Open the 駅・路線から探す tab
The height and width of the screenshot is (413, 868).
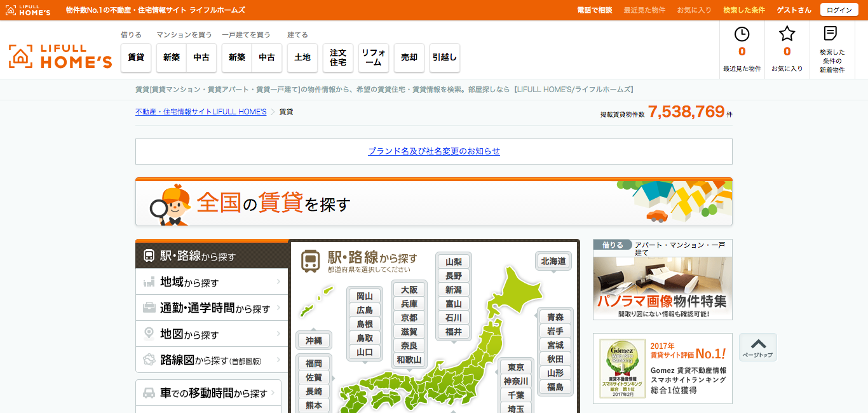(x=212, y=255)
